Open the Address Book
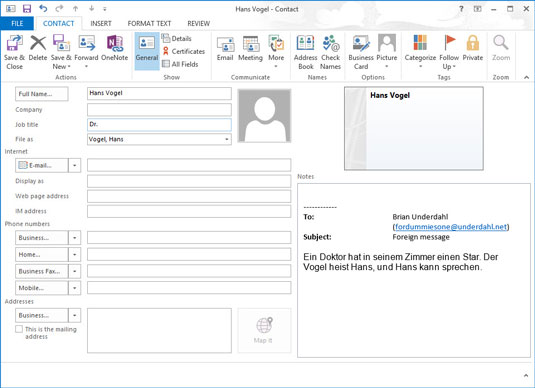Screen dimensions: 535x388 point(305,52)
